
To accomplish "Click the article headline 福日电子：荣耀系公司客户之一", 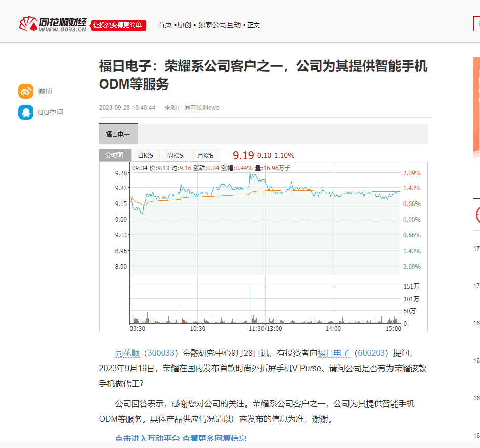I will coord(263,75).
